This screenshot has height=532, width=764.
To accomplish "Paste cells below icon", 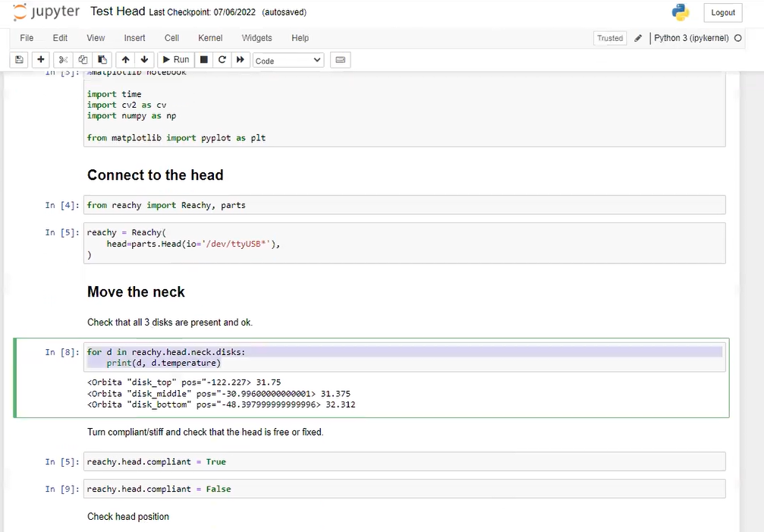I will 102,60.
